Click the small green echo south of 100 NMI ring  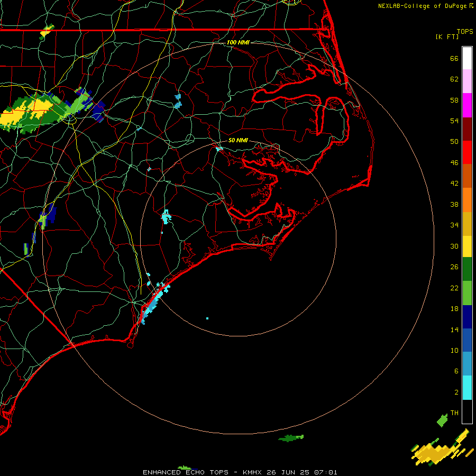pyautogui.click(x=291, y=438)
